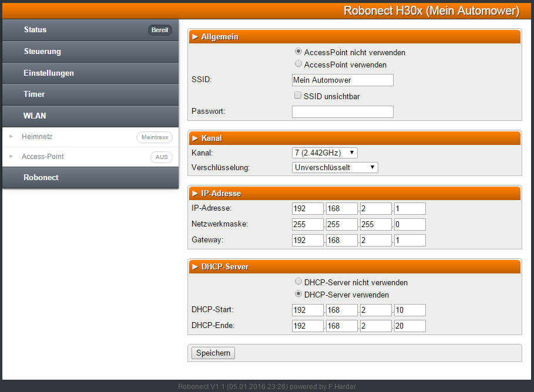Collapse the WLAN menu section
Image resolution: width=534 pixels, height=392 pixels.
click(90, 116)
